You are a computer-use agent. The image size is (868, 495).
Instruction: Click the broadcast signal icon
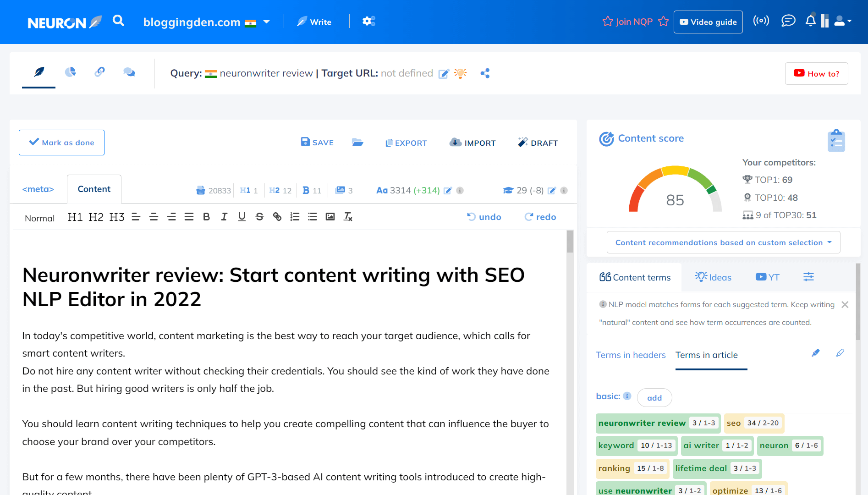pos(761,21)
